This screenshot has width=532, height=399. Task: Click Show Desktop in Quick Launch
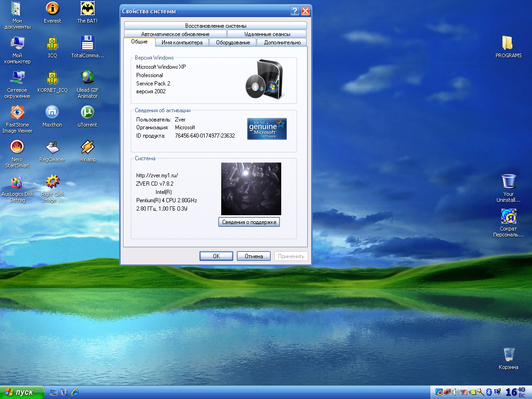[x=53, y=392]
